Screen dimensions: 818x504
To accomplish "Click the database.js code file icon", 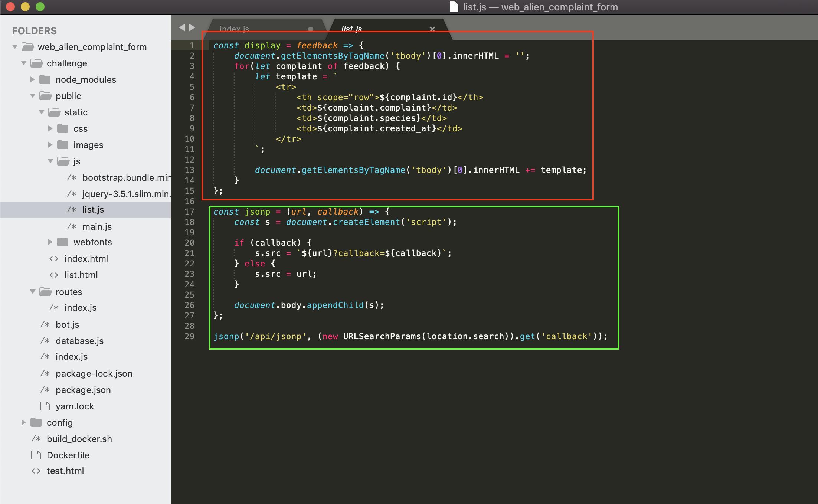I will [x=45, y=341].
